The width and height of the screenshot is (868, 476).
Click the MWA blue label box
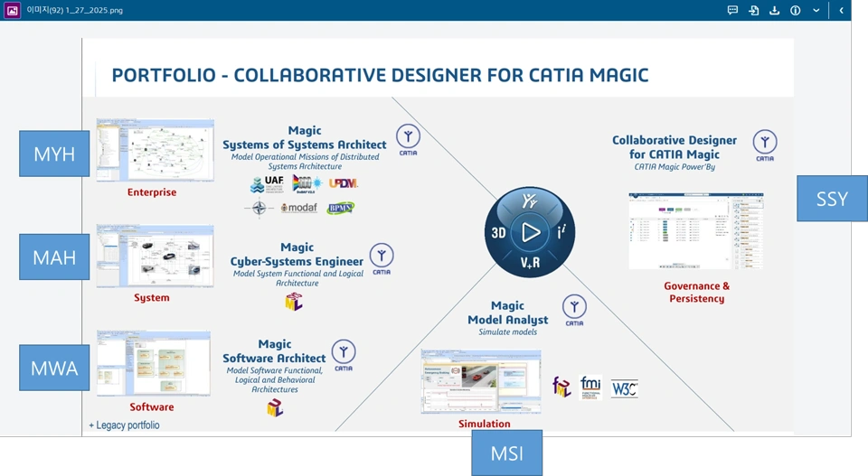click(54, 368)
